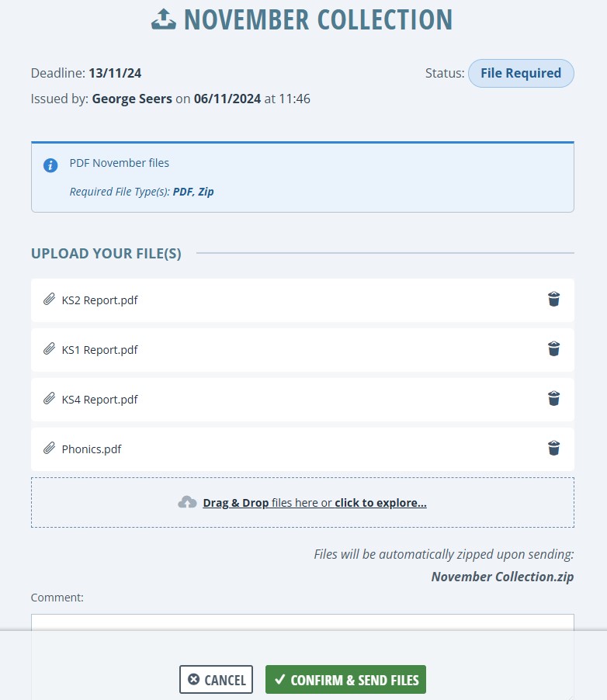Click the cloud upload icon in the drop zone

click(187, 502)
